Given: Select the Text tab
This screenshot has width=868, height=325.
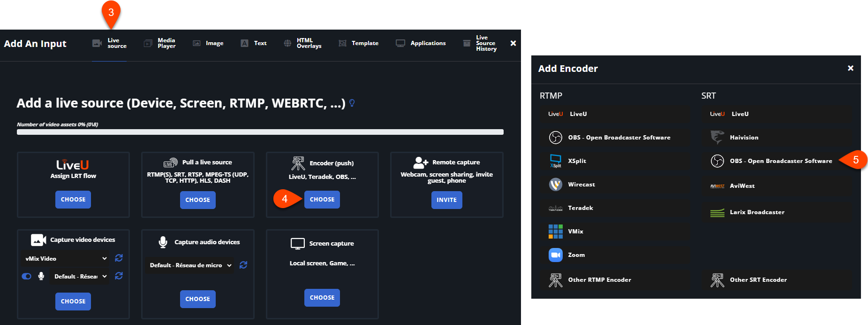Looking at the screenshot, I should click(x=254, y=43).
